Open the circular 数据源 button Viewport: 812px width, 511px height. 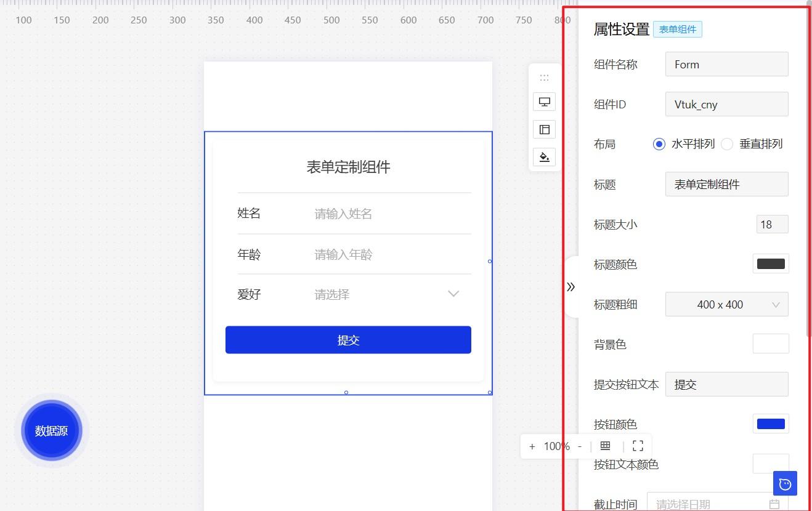coord(52,430)
